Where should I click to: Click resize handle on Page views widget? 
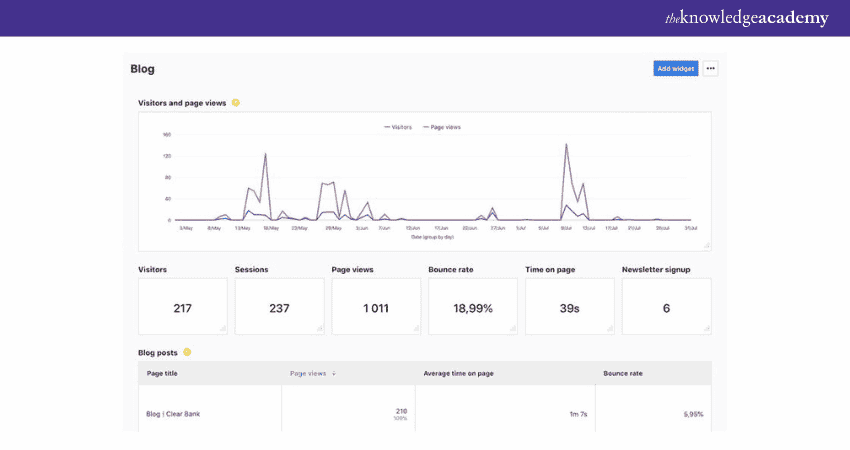point(417,329)
